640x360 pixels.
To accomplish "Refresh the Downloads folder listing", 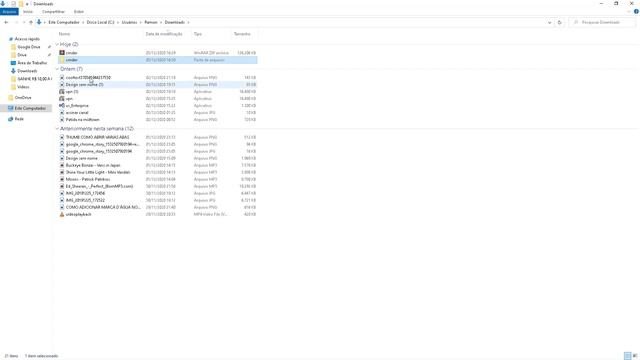I will tap(560, 22).
